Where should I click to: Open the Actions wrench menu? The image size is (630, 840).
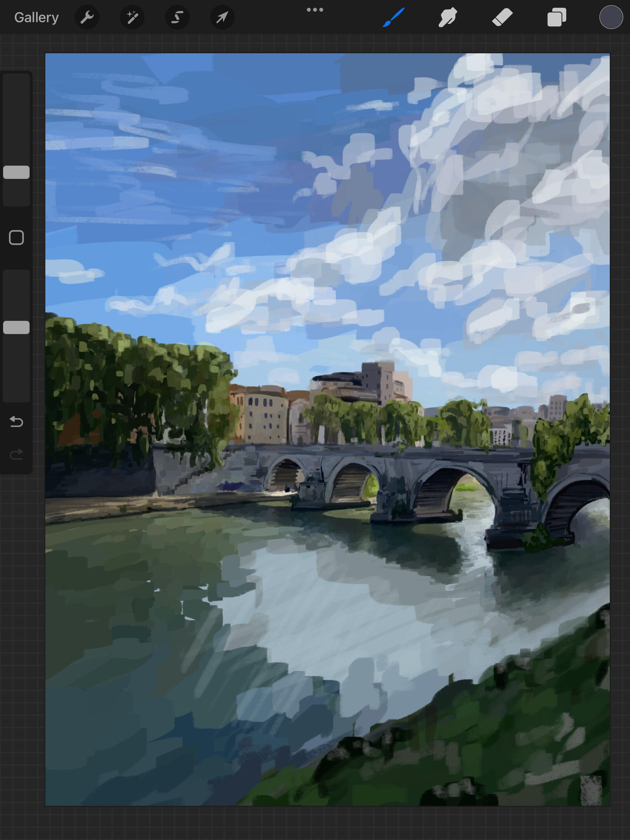point(87,17)
